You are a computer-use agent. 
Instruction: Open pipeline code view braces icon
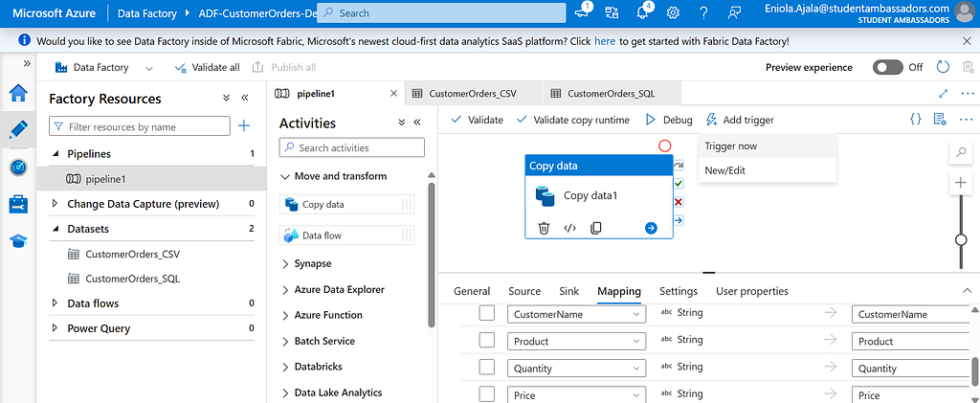click(916, 120)
